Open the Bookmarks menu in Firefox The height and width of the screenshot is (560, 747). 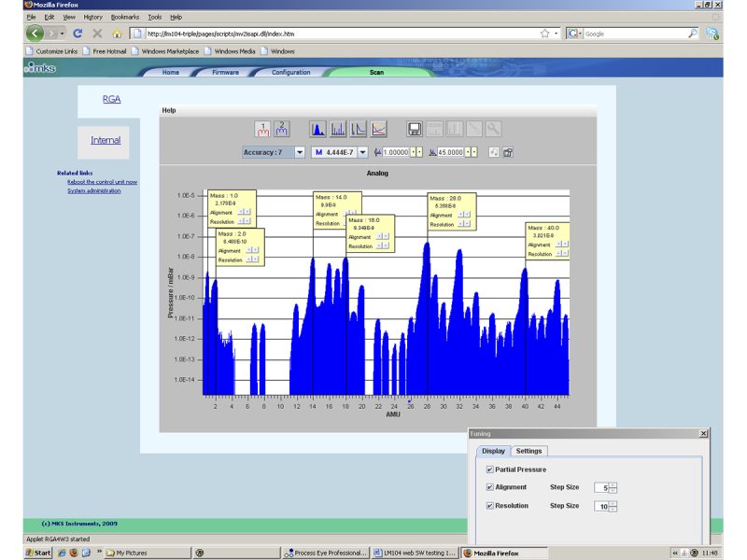coord(123,17)
